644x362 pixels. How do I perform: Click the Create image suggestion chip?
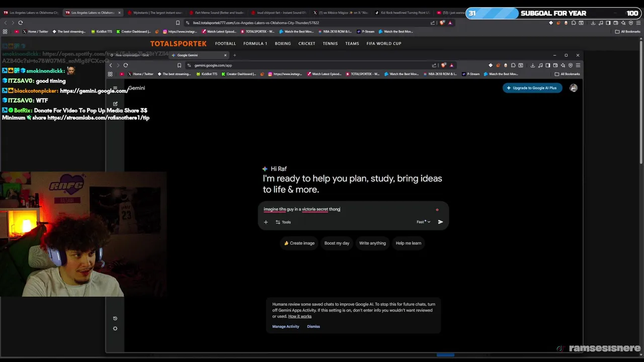pos(299,243)
